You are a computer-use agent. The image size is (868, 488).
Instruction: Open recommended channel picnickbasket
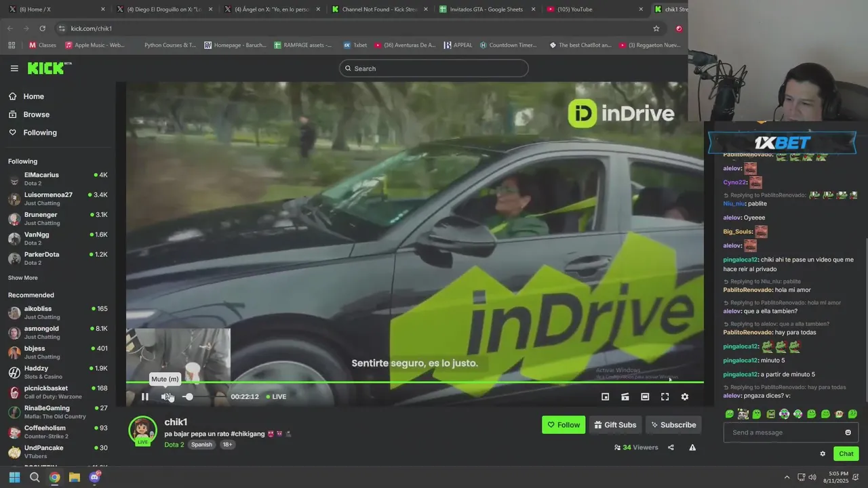tap(58, 392)
